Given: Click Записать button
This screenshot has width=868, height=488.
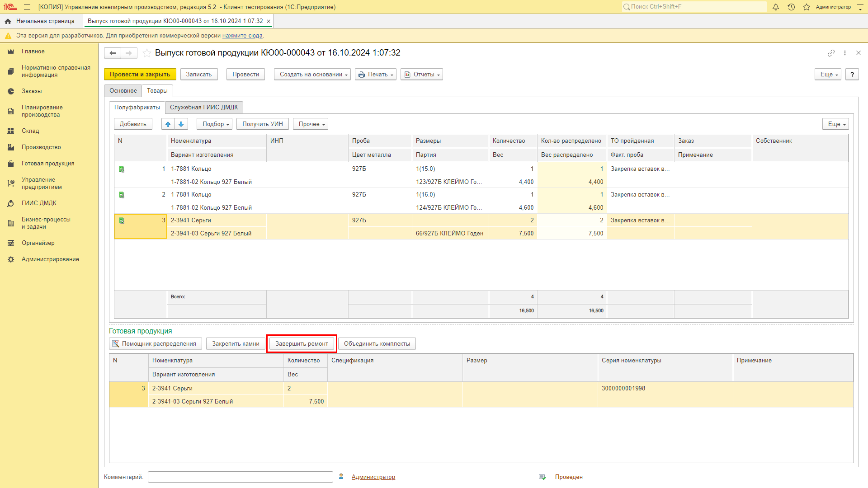Looking at the screenshot, I should coord(199,75).
